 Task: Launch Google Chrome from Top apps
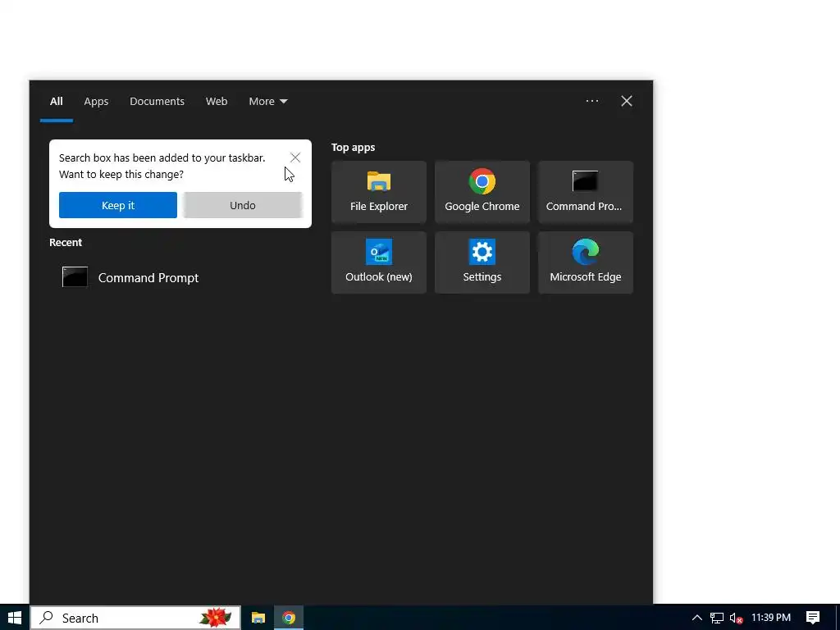[482, 192]
